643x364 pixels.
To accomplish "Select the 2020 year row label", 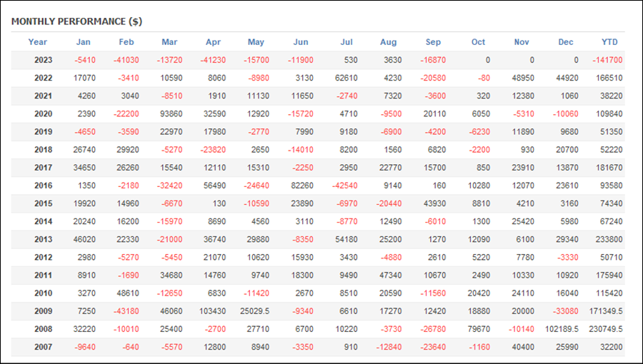I will pos(43,113).
